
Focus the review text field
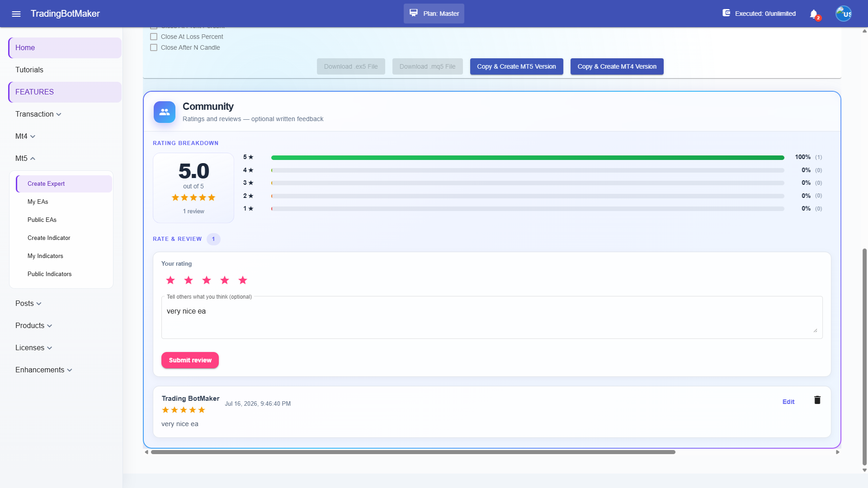[492, 317]
